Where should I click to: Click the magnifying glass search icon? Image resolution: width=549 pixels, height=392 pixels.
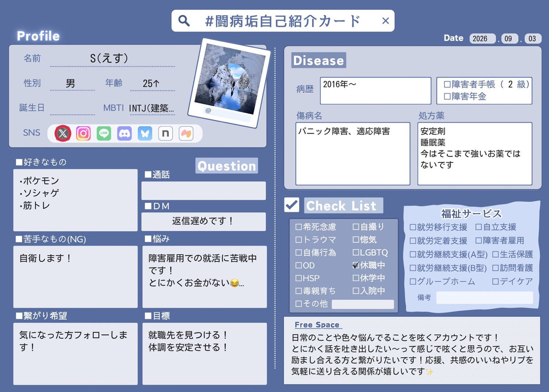183,21
